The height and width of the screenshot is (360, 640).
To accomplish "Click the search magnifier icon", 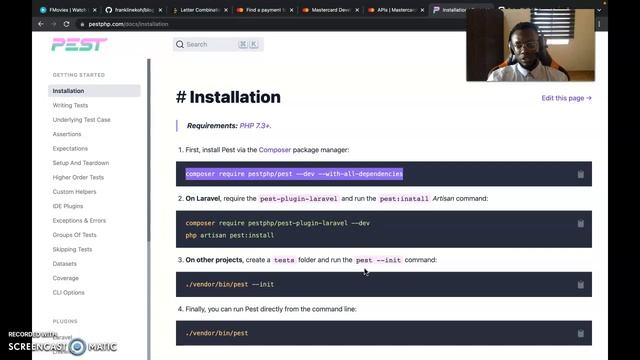I will click(x=180, y=44).
